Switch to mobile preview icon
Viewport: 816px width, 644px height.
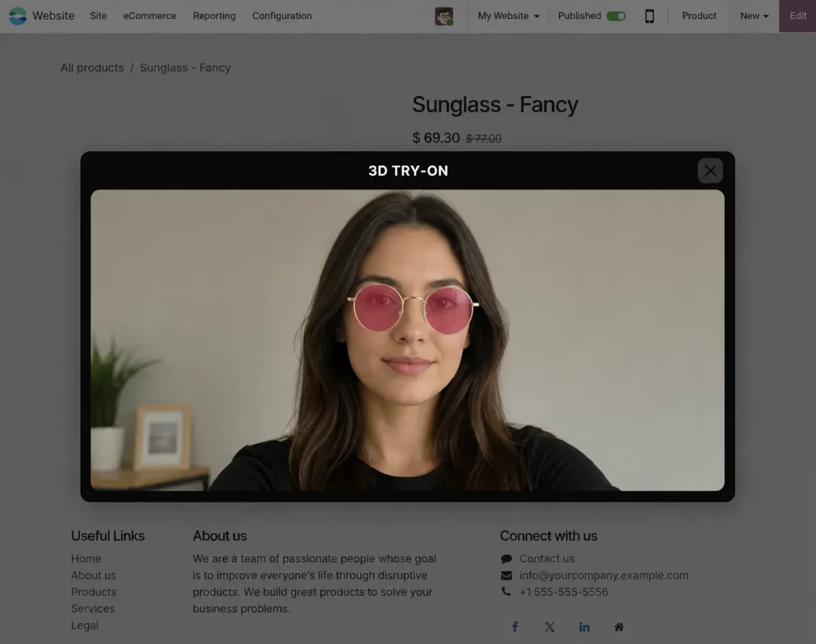click(x=649, y=16)
